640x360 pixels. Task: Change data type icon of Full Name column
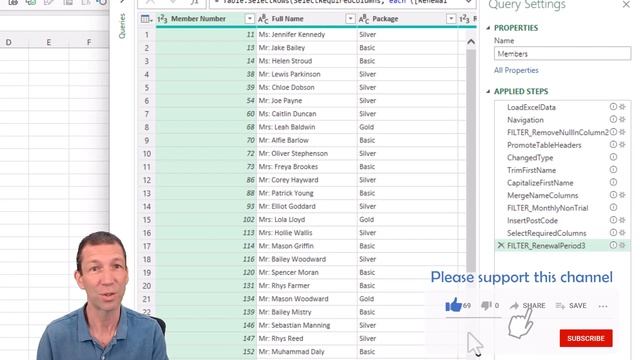click(x=263, y=19)
